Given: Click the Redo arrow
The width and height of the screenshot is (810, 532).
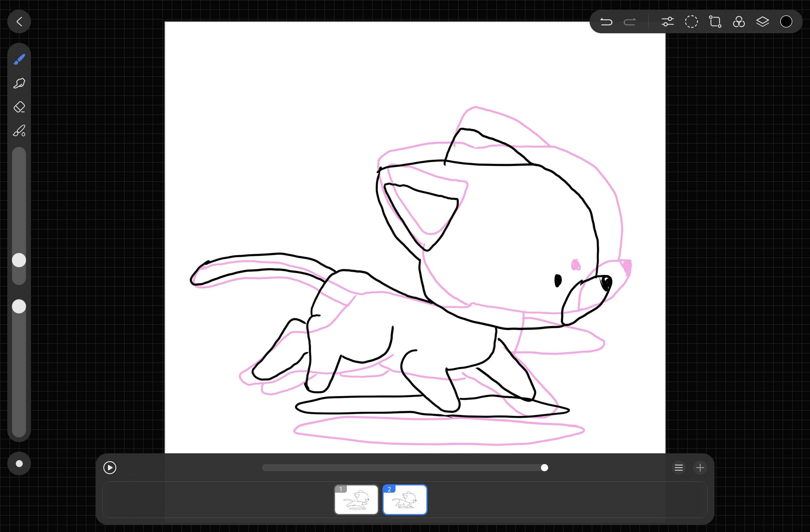Looking at the screenshot, I should tap(630, 22).
